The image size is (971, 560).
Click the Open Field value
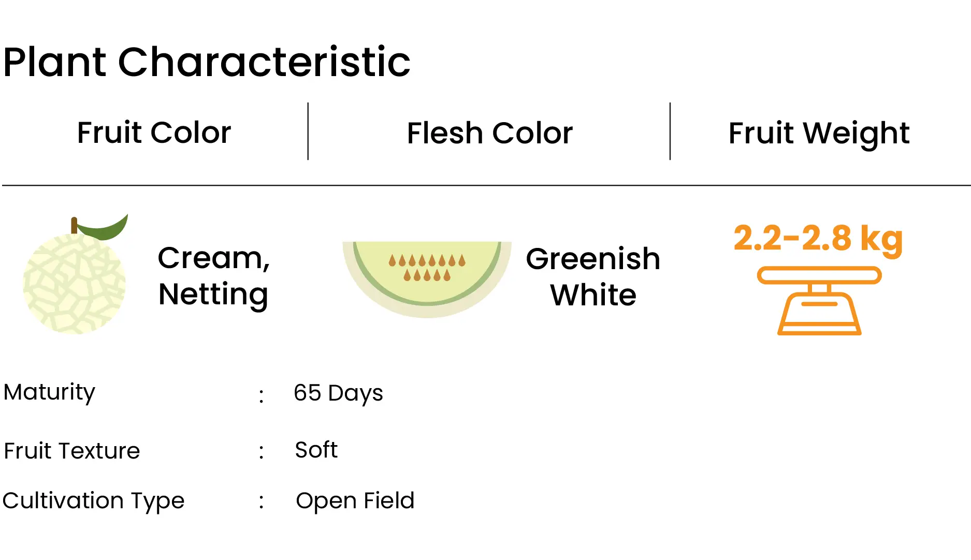click(355, 501)
